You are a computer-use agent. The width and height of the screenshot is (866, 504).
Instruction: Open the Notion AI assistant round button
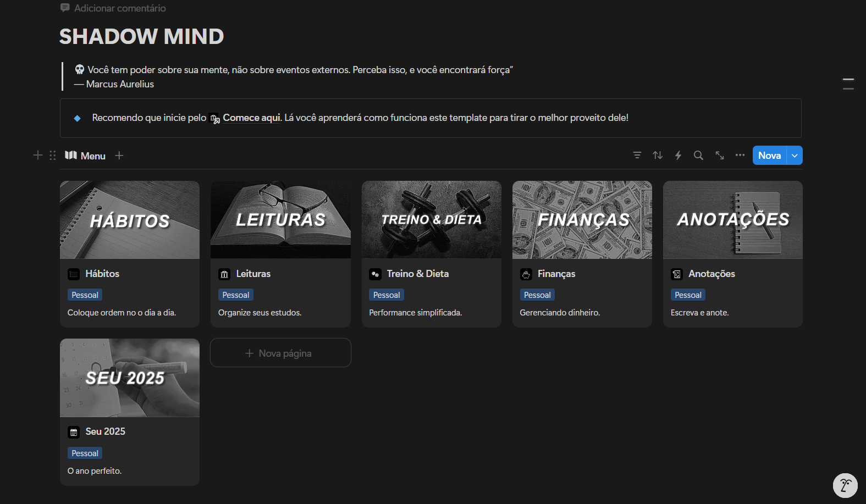tap(845, 485)
